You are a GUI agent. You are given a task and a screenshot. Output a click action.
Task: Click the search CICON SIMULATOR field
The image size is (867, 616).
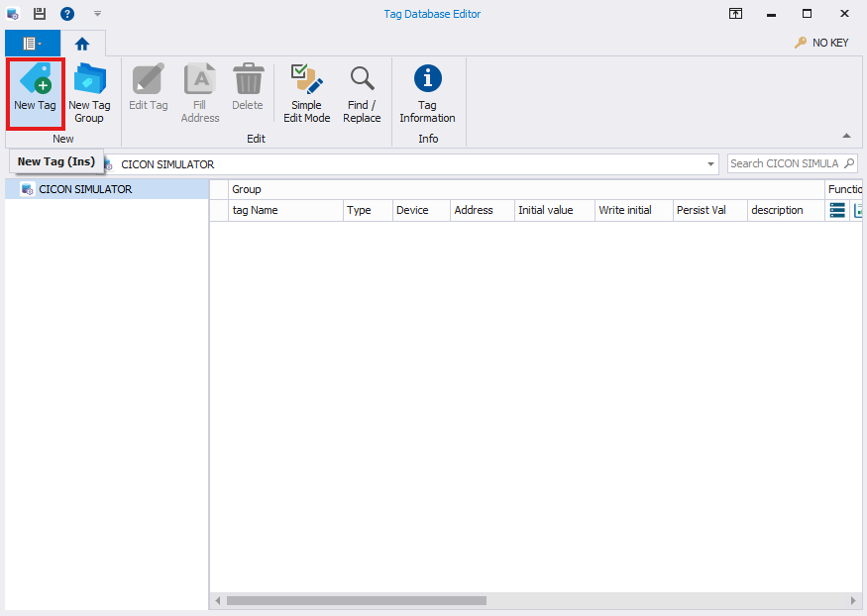pyautogui.click(x=785, y=163)
